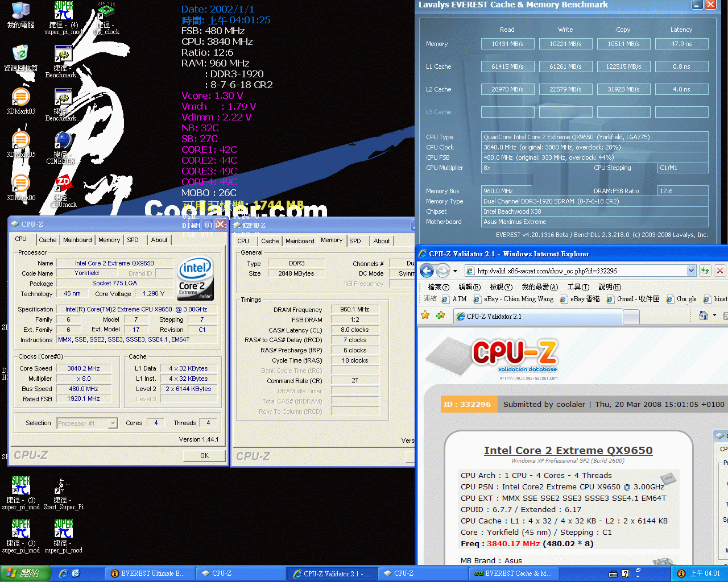728x582 pixels.
Task: Click the IE Home toolbar icon
Action: 704,315
